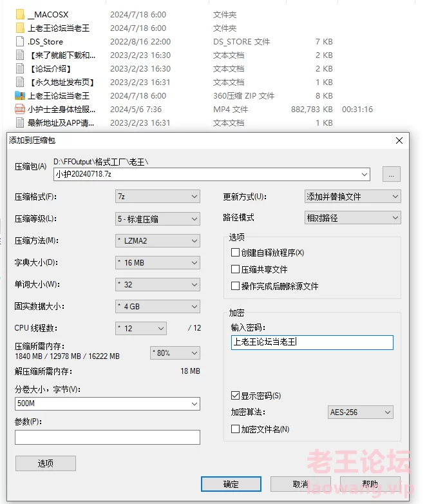Screen dimensions: 427x504
Task: Click the 00:31:16 duration cell
Action: (x=357, y=110)
